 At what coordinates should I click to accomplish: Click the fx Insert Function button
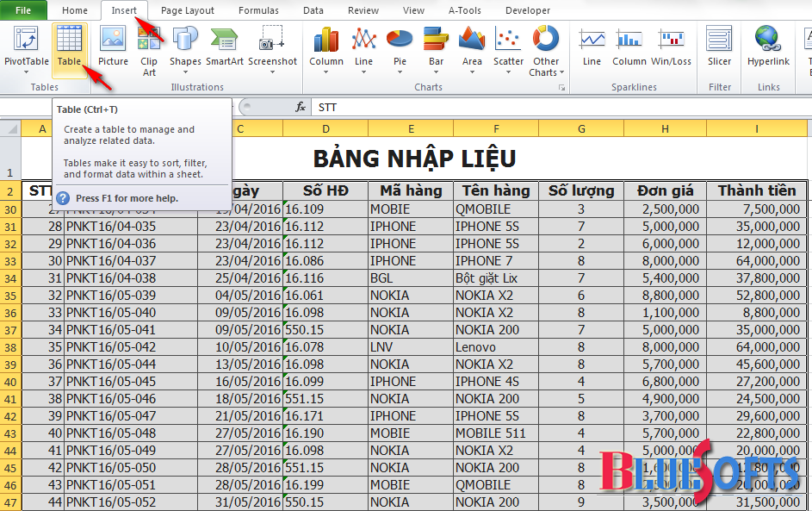[300, 107]
